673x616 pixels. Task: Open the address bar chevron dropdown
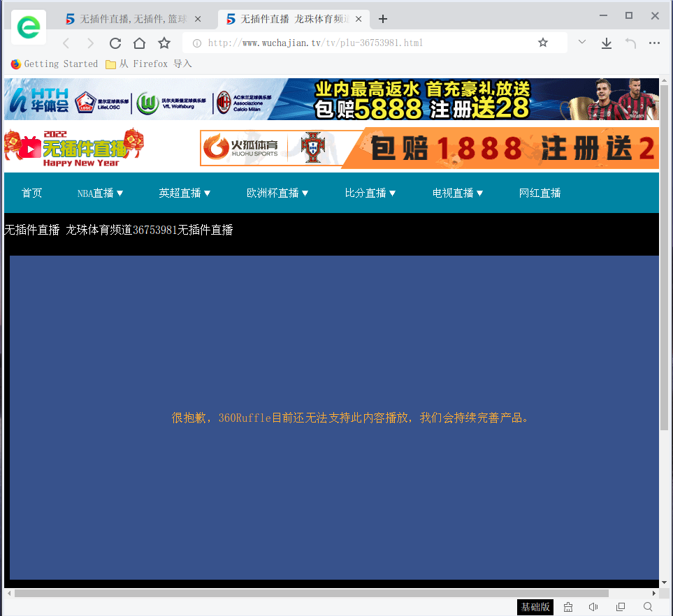point(581,43)
